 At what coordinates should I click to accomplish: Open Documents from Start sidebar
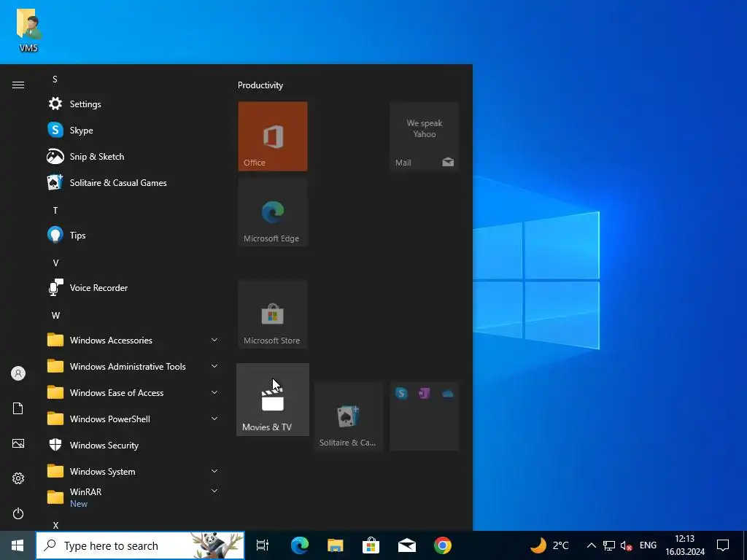tap(18, 408)
